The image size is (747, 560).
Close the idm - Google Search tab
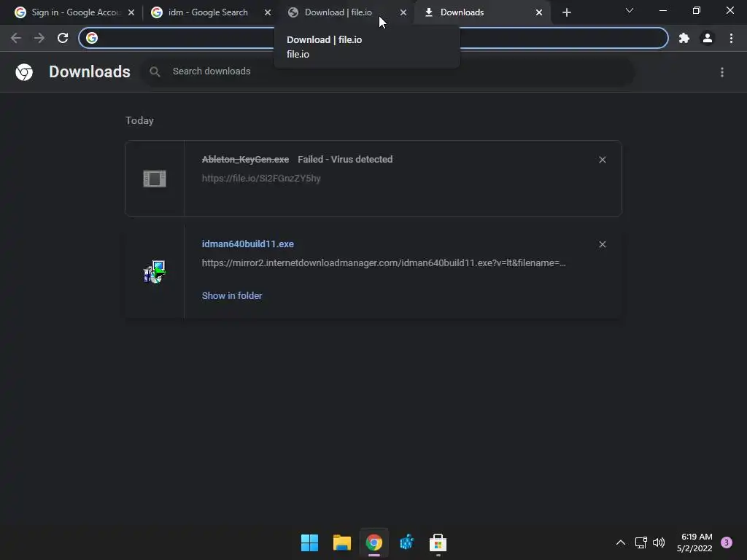pyautogui.click(x=268, y=12)
